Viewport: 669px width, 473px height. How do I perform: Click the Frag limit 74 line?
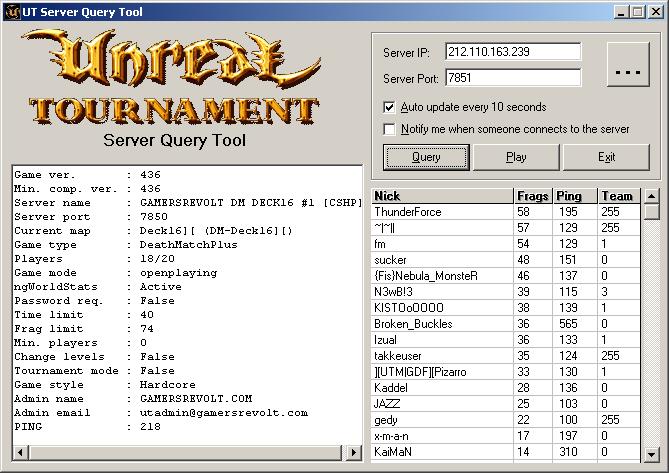click(84, 329)
